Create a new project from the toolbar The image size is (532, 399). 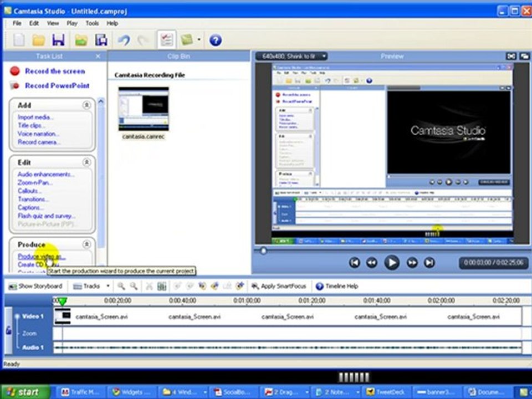tap(19, 40)
